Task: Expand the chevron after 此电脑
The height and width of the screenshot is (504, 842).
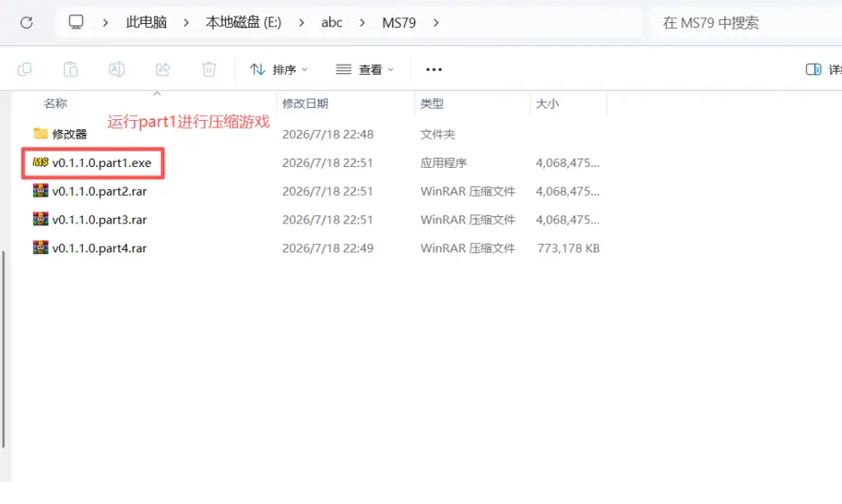Action: [x=187, y=22]
